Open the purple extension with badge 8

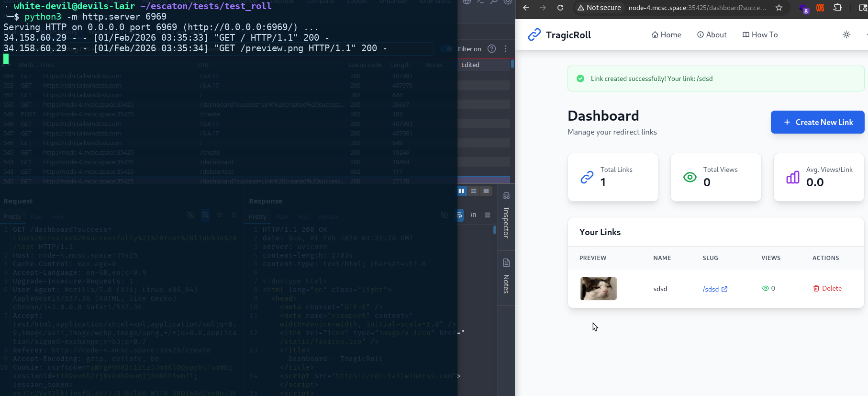point(804,8)
